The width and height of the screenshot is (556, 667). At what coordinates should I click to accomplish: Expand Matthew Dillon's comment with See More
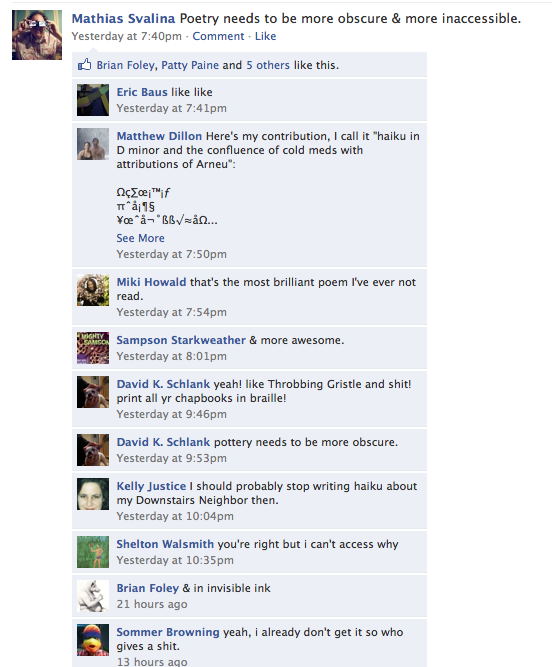tap(140, 238)
